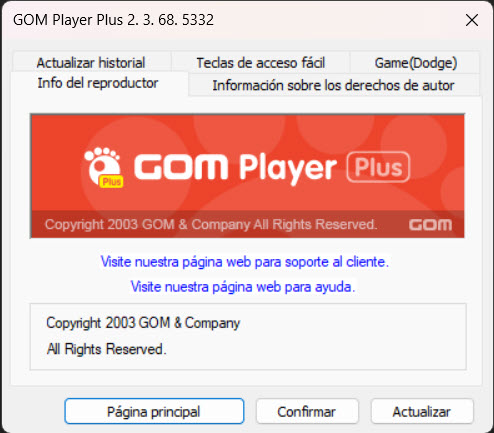Select Info del reproductor tab

point(98,83)
